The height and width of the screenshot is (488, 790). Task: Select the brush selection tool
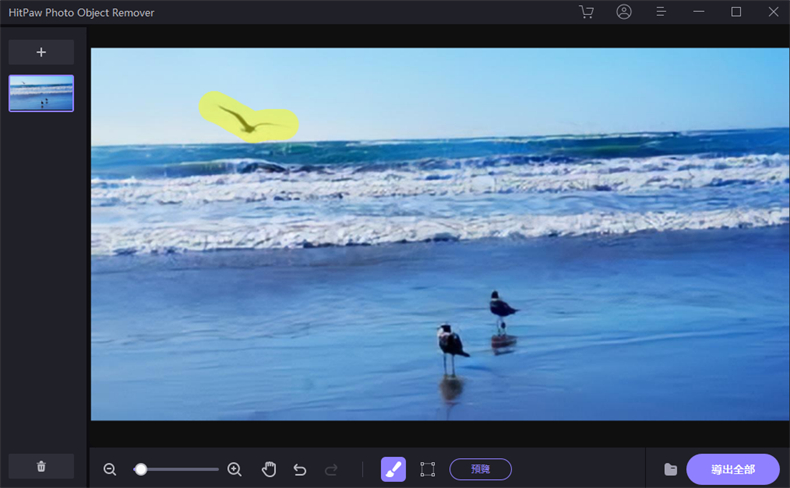pos(393,469)
